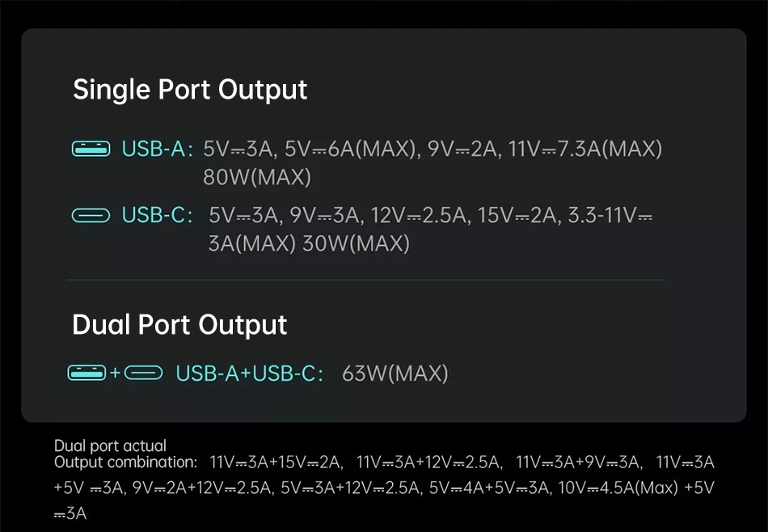Click the 30W(MAX) text under USB-C

point(356,243)
